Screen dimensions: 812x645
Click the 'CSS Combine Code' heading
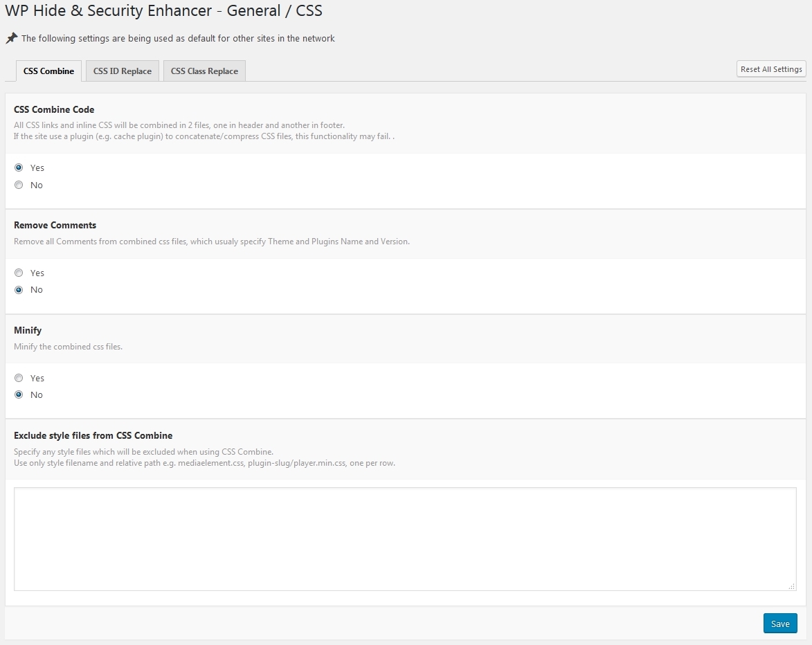[x=54, y=110]
